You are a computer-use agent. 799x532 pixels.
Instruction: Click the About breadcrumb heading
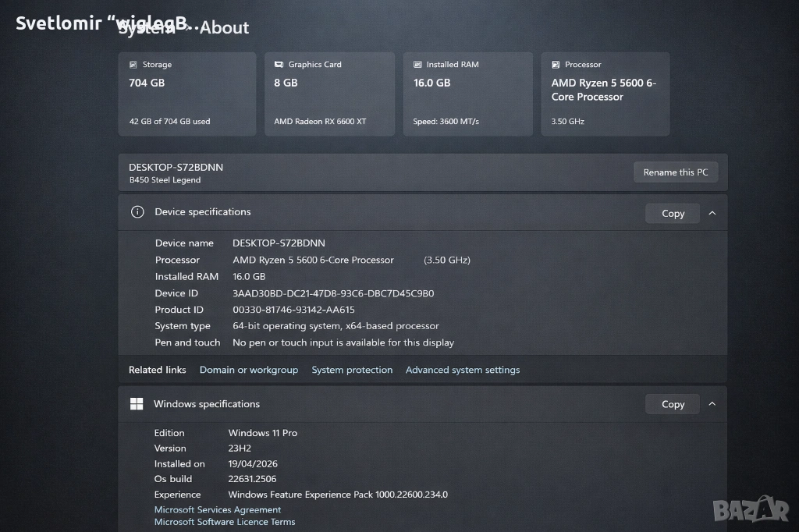(x=225, y=28)
